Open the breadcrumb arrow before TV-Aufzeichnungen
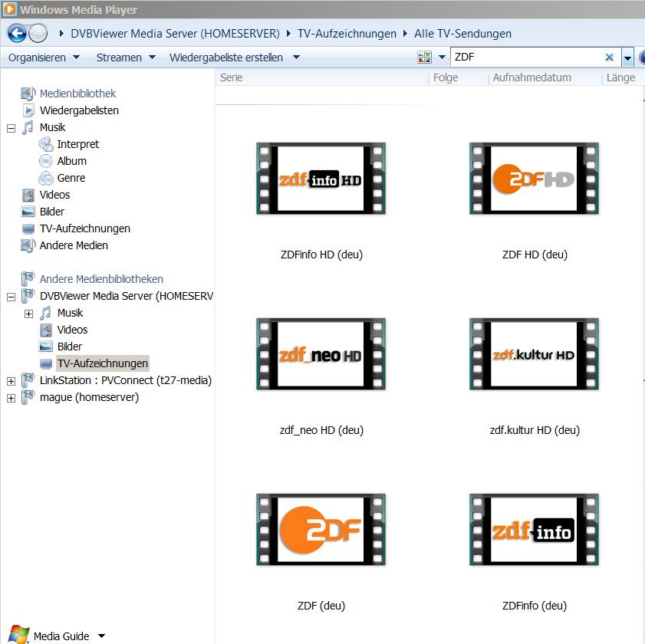 tap(288, 33)
